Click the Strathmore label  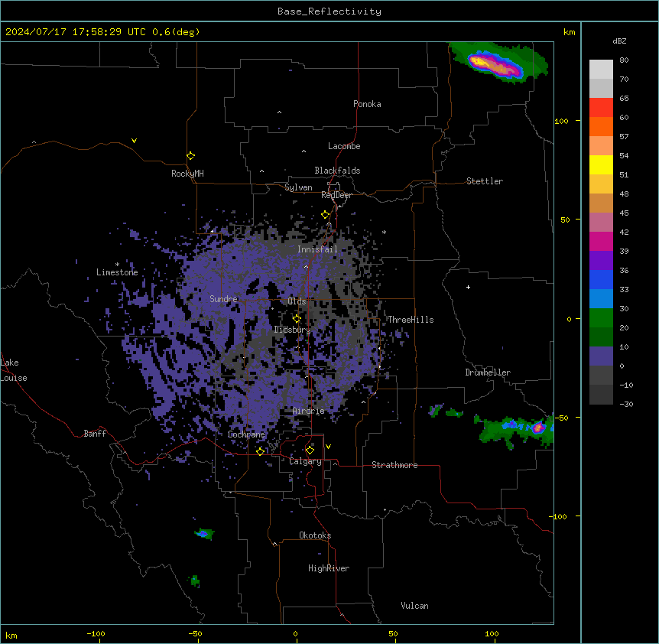pyautogui.click(x=394, y=465)
